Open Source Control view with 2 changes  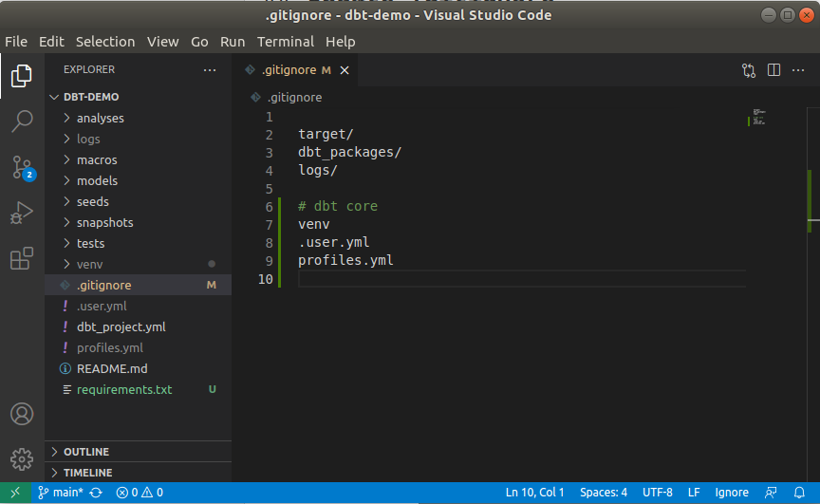pyautogui.click(x=22, y=167)
